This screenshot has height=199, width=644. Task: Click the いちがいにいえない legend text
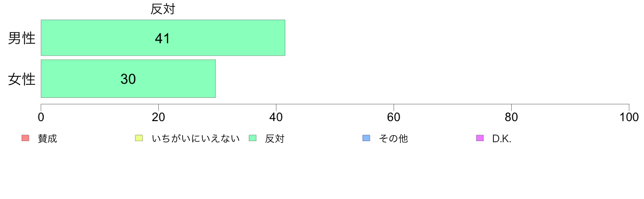196,138
